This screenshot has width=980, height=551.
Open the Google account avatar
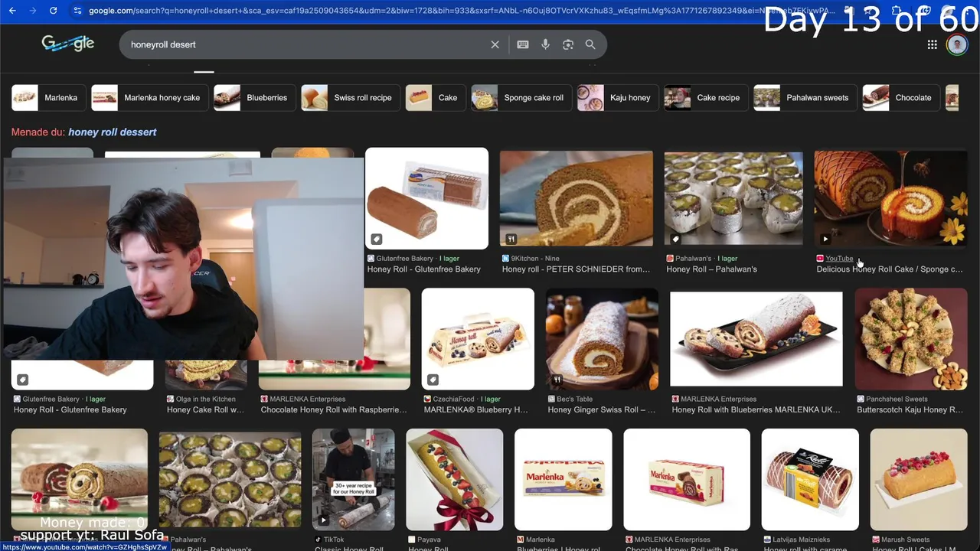click(957, 44)
